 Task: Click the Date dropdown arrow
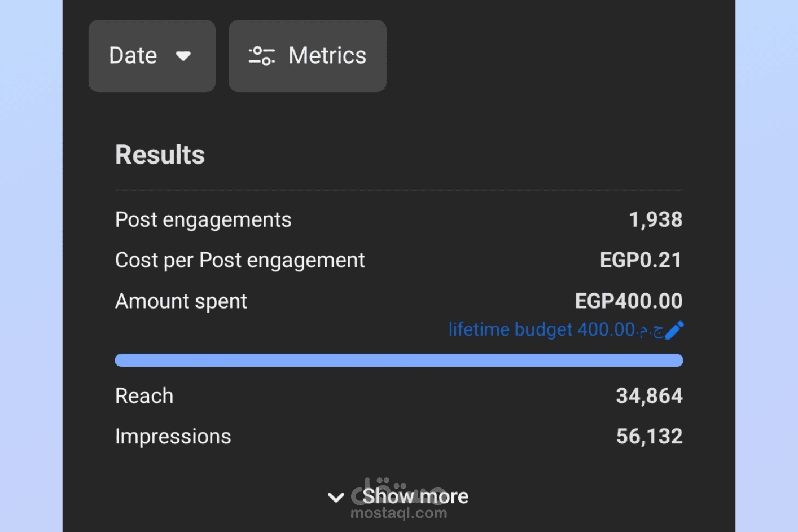point(183,56)
